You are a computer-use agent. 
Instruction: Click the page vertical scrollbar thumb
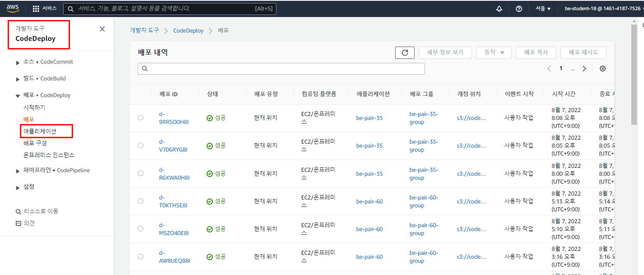pyautogui.click(x=634, y=74)
